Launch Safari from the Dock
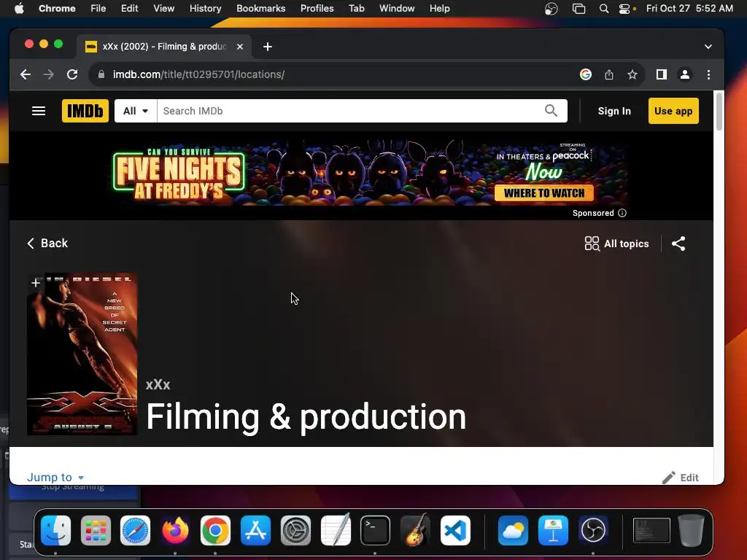The image size is (747, 560). click(x=135, y=531)
